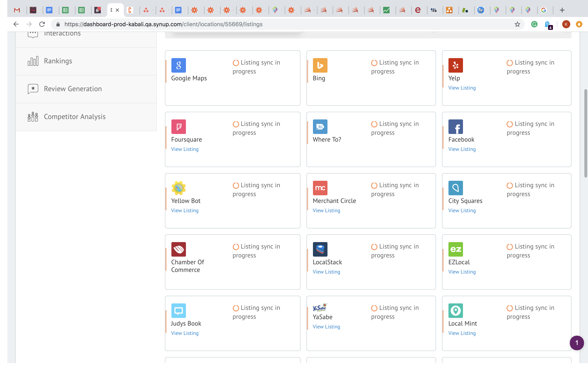Click Chamber Of Commerce listing name
The image size is (588, 372).
(188, 266)
